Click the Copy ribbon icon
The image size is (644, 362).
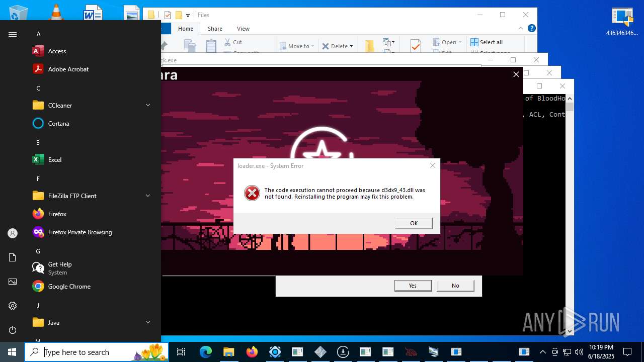coord(190,46)
